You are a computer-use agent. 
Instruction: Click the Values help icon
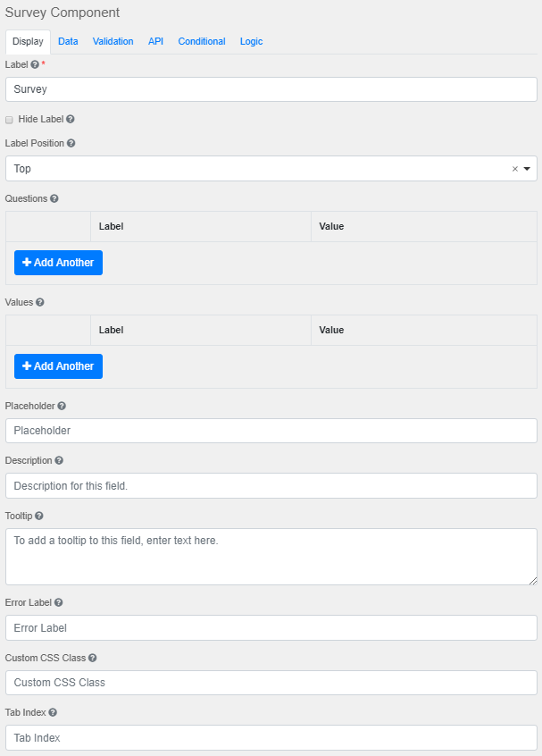coord(40,302)
